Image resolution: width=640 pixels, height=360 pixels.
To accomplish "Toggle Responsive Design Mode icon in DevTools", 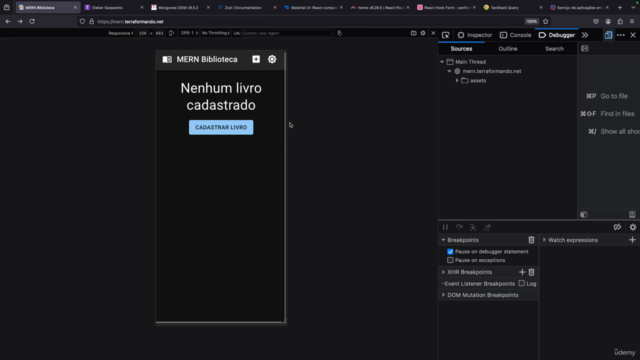I will click(x=608, y=35).
